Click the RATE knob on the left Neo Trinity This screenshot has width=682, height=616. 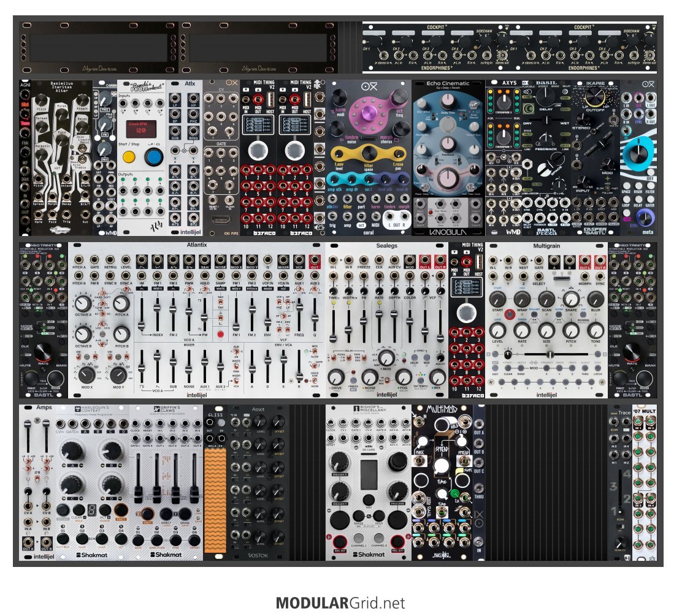(x=43, y=351)
